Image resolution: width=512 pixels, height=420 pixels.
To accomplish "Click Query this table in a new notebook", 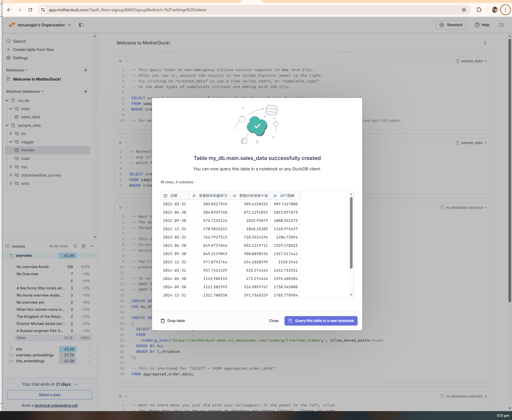I will 321,321.
